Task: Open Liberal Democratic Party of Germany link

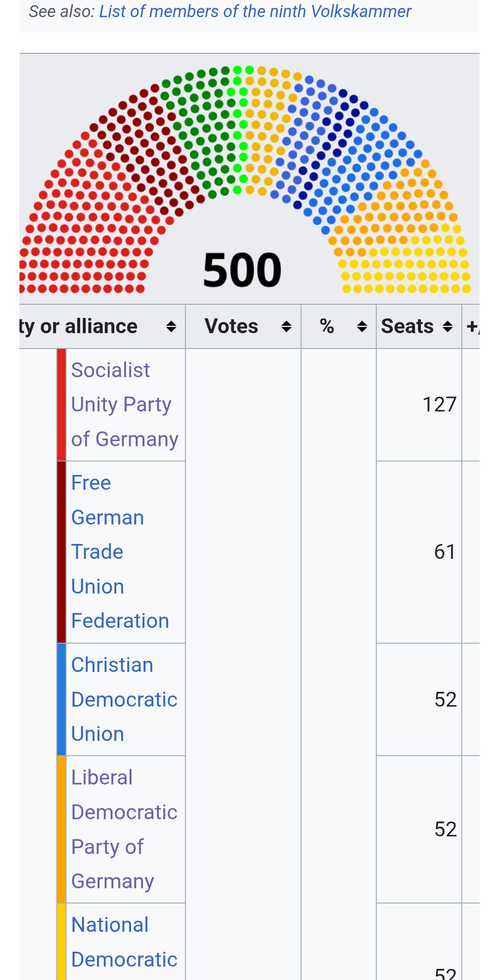Action: pyautogui.click(x=124, y=829)
